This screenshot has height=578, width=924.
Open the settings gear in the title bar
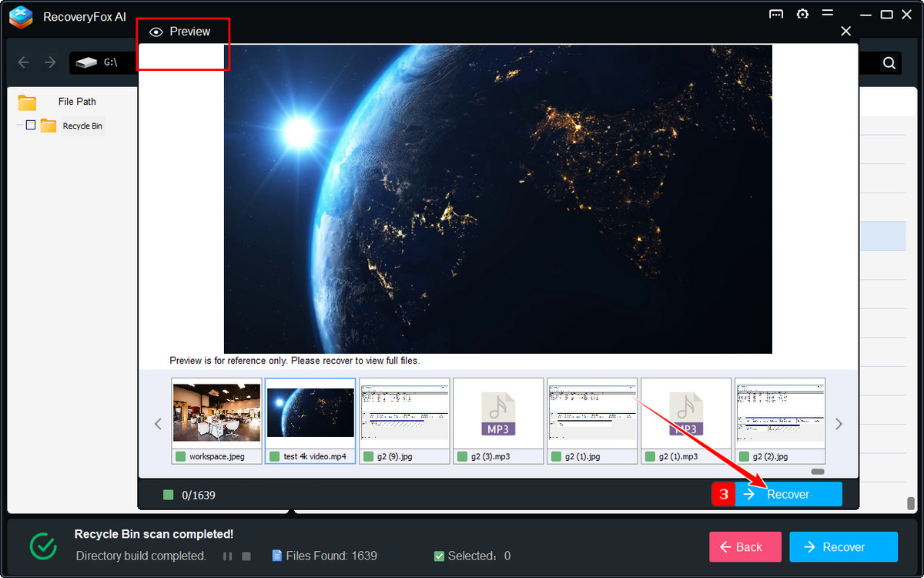(x=802, y=14)
